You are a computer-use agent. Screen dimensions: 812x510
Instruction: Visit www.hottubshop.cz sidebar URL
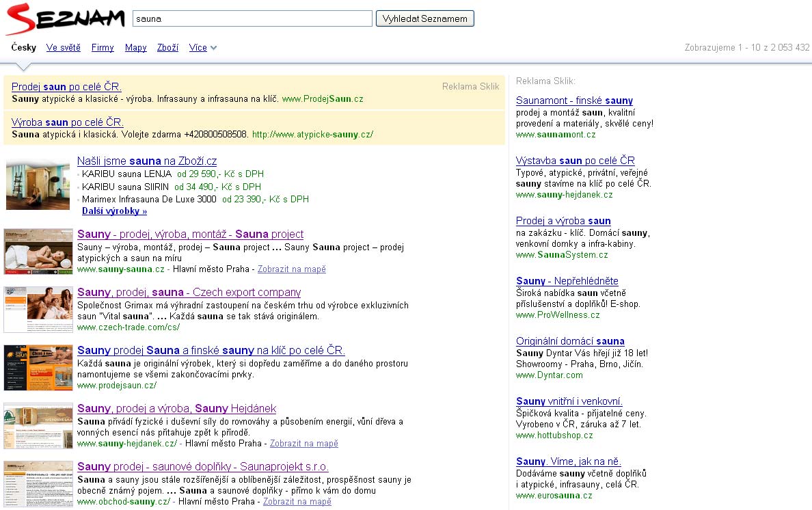554,435
